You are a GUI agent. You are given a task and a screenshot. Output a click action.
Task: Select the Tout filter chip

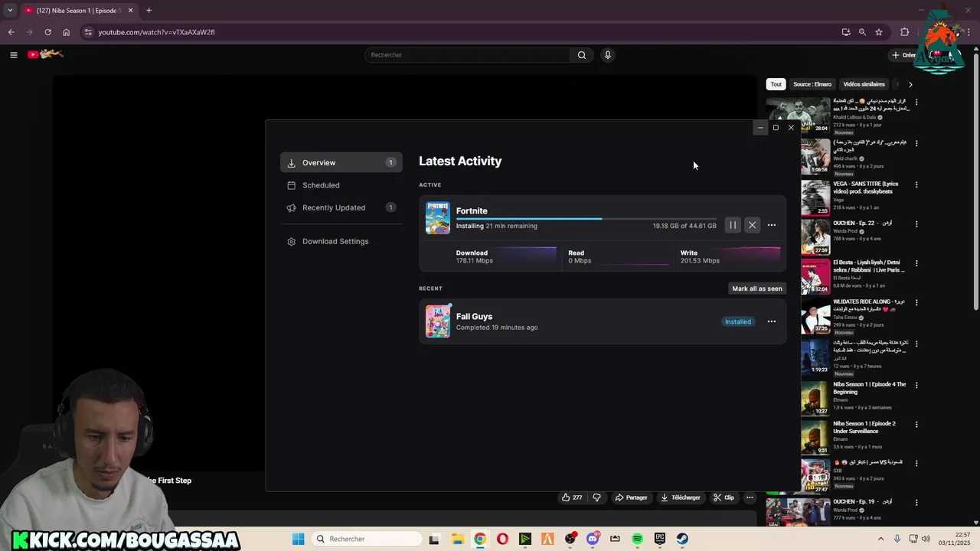[776, 84]
